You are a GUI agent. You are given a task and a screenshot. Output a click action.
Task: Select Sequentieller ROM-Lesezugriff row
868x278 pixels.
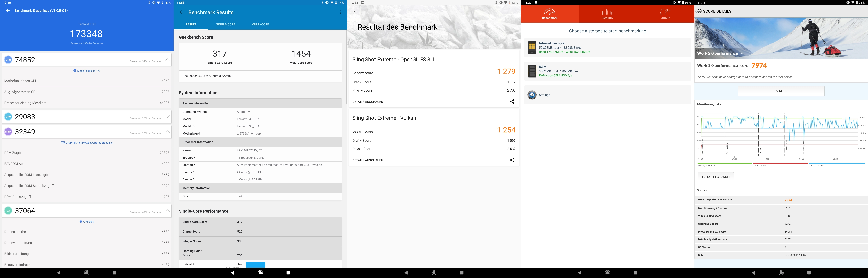(87, 175)
